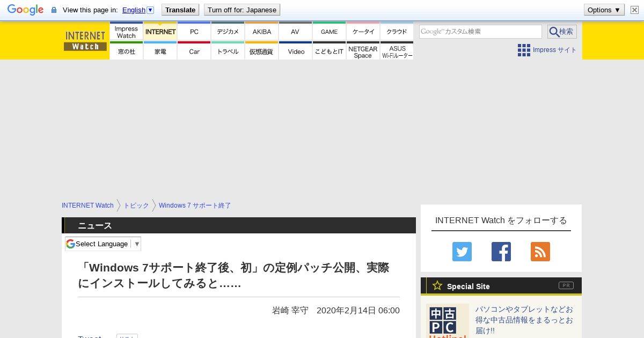644x338 pixels.
Task: Open the Select Language dropdown
Action: tap(103, 244)
